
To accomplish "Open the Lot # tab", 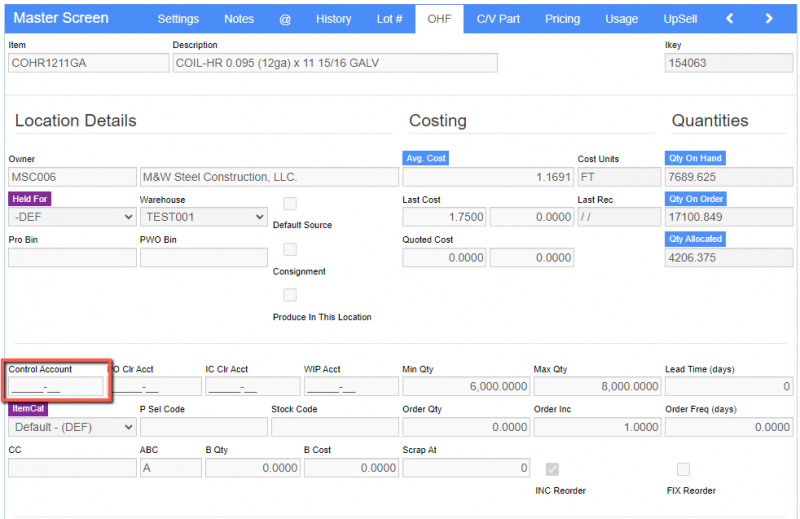I will point(389,19).
